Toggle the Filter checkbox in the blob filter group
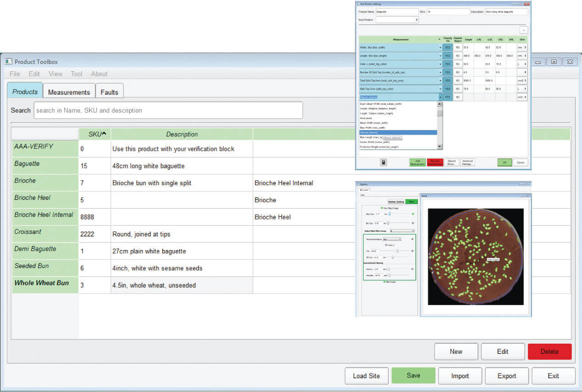 click(386, 245)
